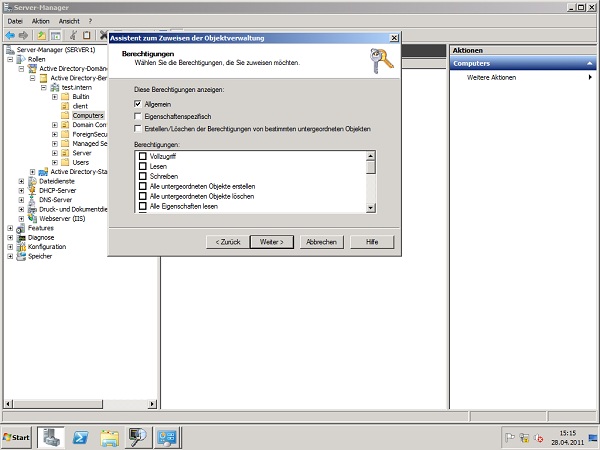Check Alle Eigenschaften lesen
Image resolution: width=600 pixels, height=450 pixels.
coord(142,206)
